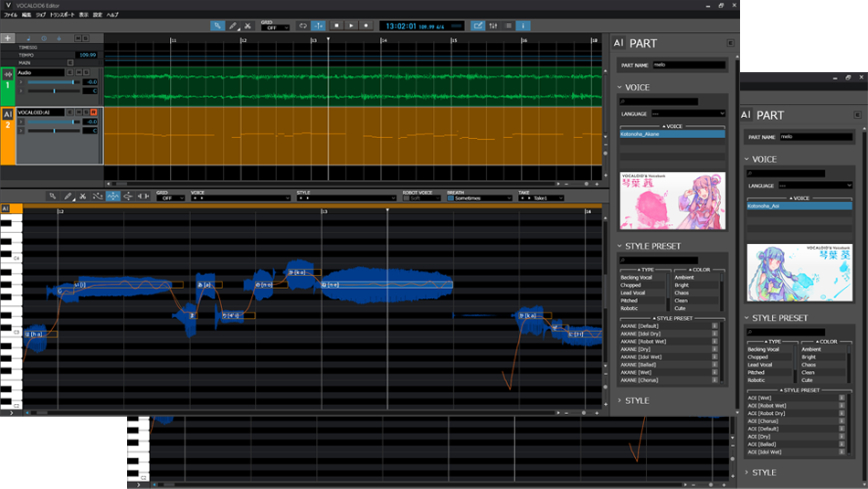Toggle the info inspector panel icon
The height and width of the screenshot is (489, 868).
coord(524,26)
